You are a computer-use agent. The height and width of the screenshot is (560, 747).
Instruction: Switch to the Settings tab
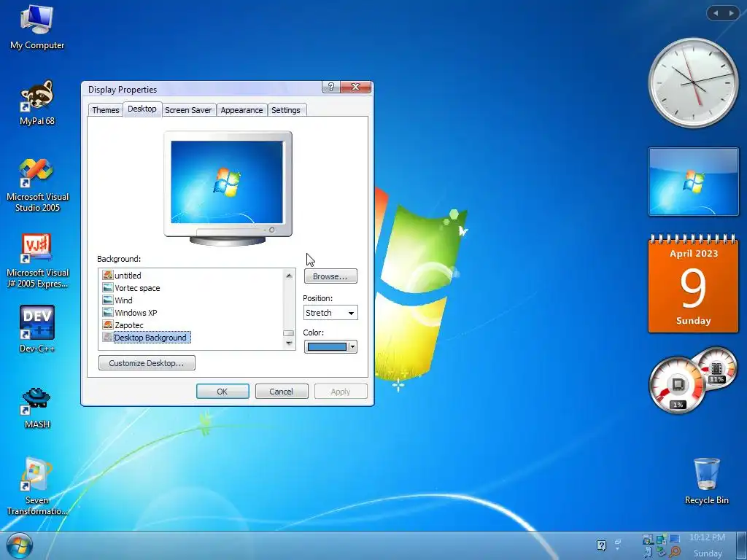click(x=286, y=110)
